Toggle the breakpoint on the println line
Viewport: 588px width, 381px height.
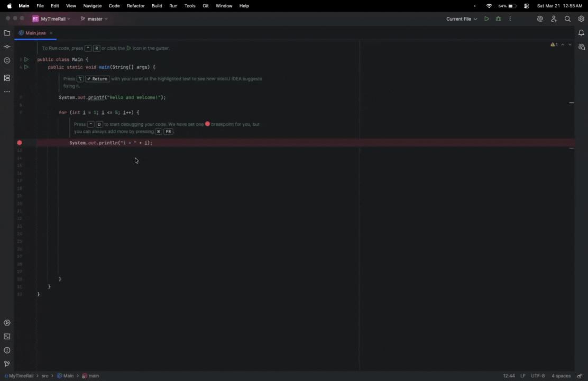pyautogui.click(x=20, y=142)
